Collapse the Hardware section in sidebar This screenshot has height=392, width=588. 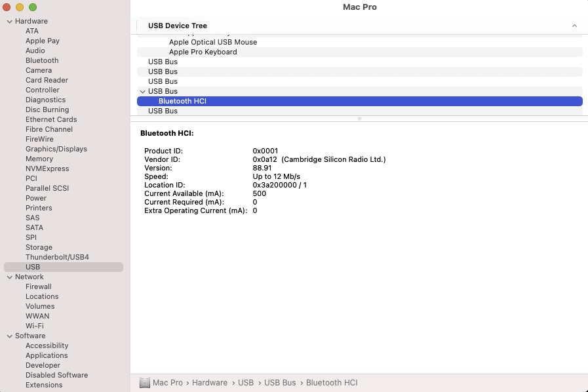[10, 22]
